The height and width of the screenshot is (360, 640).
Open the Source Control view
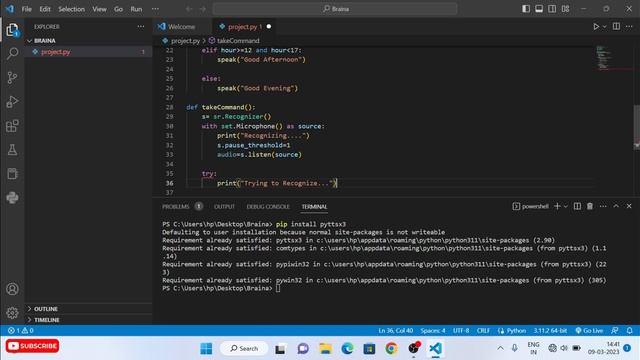click(12, 78)
